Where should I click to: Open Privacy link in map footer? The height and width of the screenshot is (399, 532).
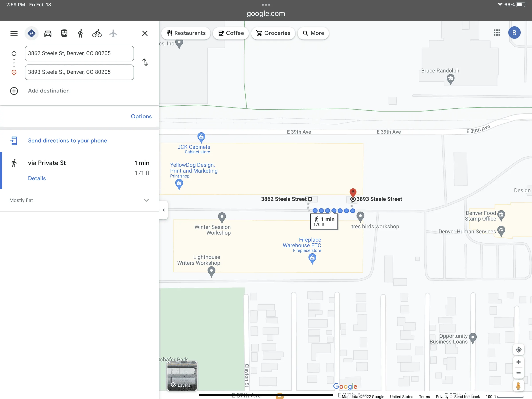(x=442, y=397)
